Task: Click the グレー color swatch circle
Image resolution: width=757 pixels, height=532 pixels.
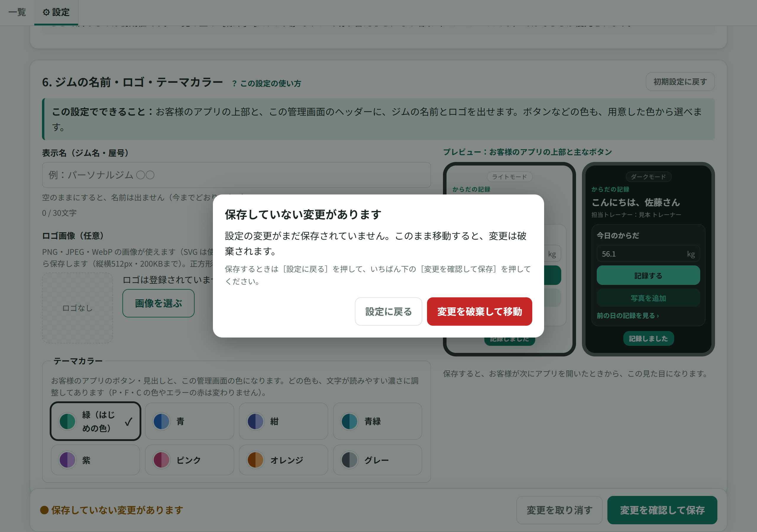Action: tap(350, 460)
